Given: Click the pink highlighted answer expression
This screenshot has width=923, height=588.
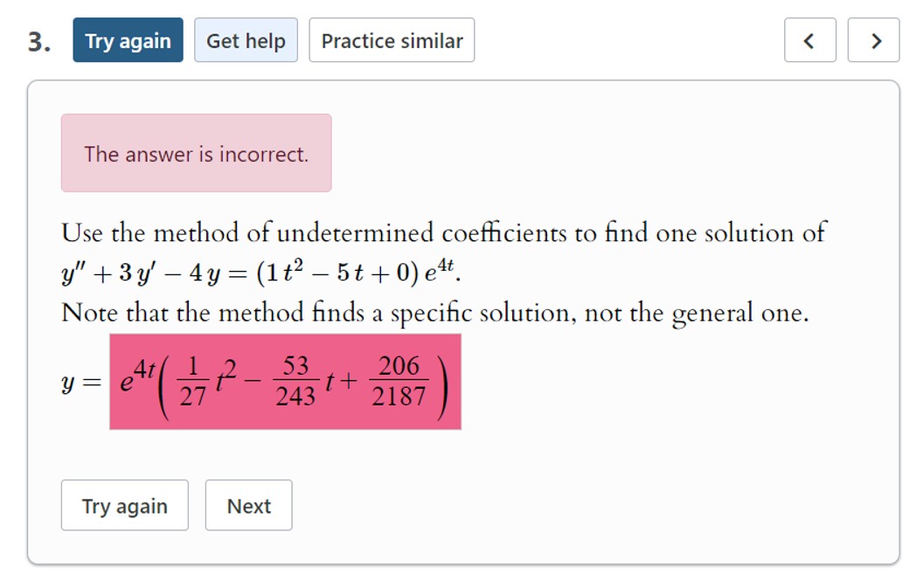Looking at the screenshot, I should coord(285,382).
